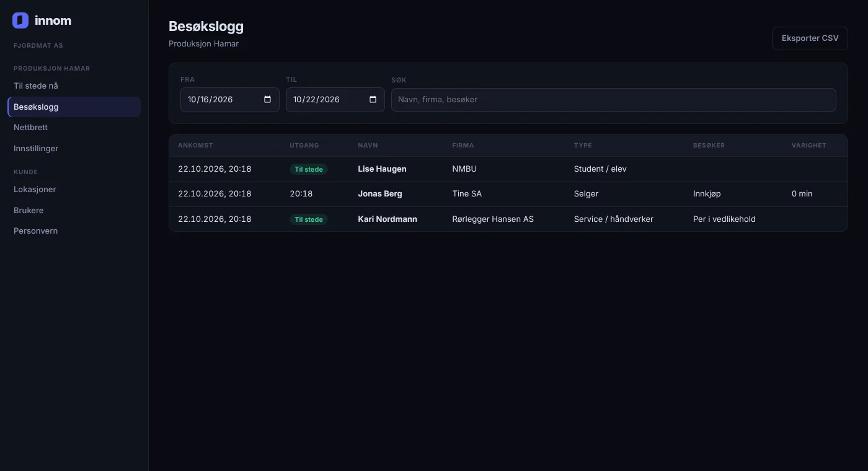
Task: Click the Utgang column header
Action: click(x=304, y=146)
